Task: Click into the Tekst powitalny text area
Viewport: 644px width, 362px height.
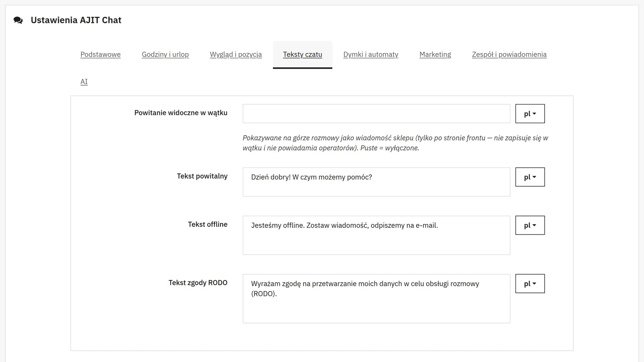Action: pos(376,182)
